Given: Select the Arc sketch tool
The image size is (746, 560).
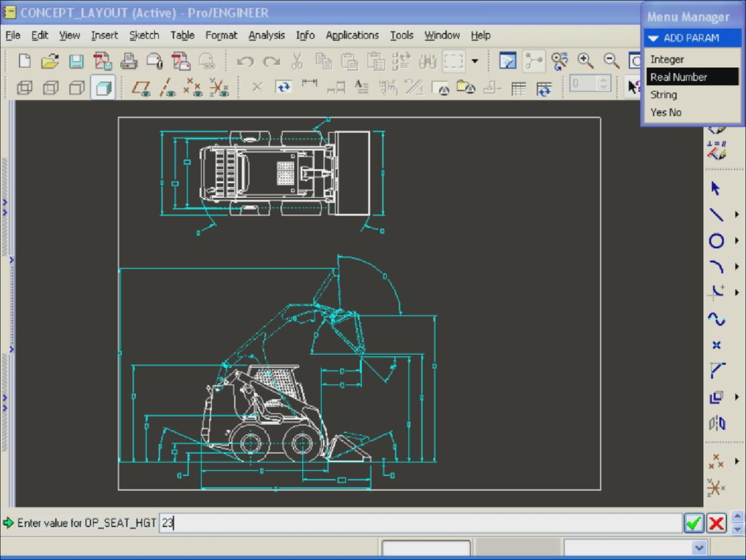Looking at the screenshot, I should click(x=717, y=266).
